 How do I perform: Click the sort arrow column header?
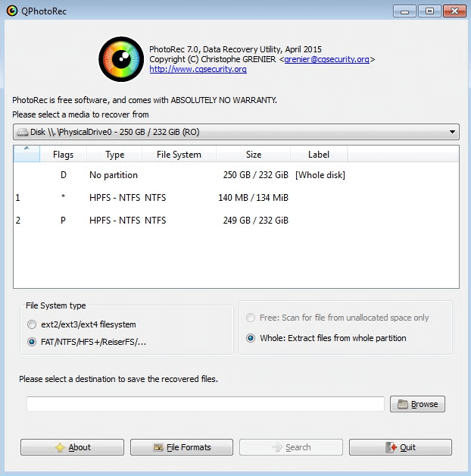click(27, 154)
